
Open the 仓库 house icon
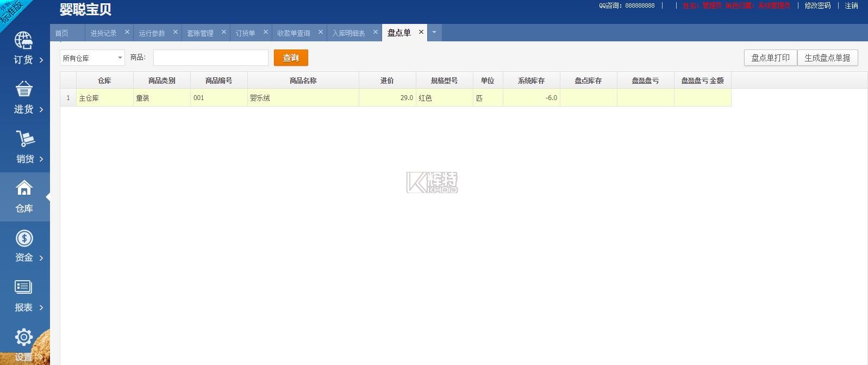coord(24,188)
